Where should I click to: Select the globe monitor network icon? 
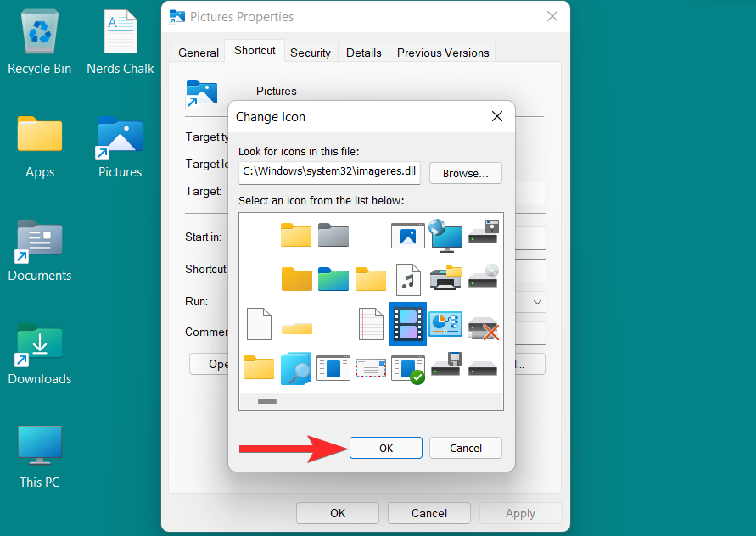[x=445, y=235]
